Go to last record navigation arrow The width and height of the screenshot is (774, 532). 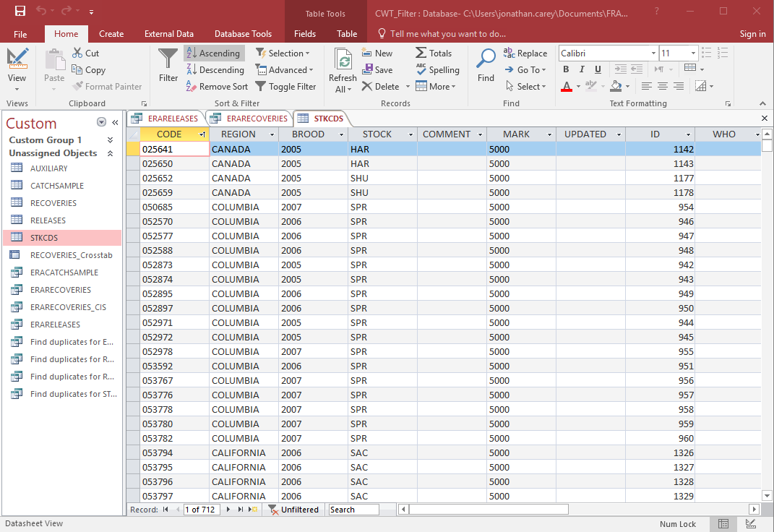click(x=241, y=510)
